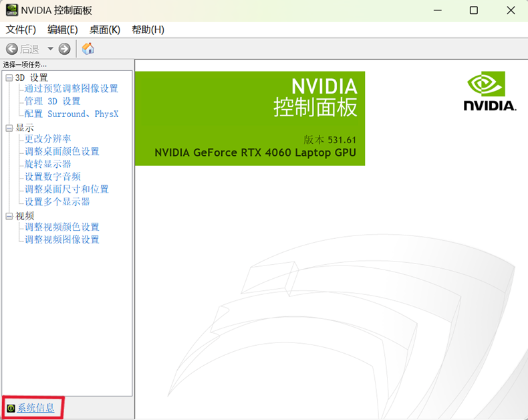Click the 3D 设置 category label
This screenshot has width=528, height=420.
click(31, 78)
